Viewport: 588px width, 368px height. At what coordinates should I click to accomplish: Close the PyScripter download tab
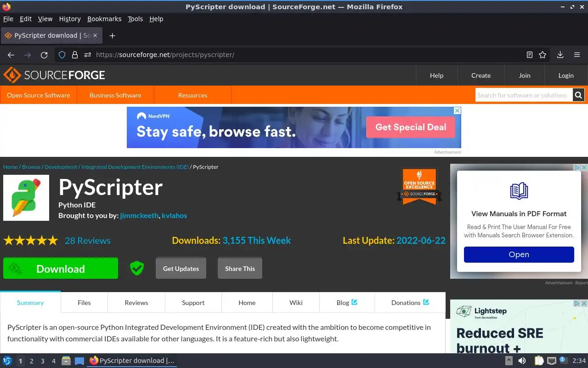coord(95,35)
